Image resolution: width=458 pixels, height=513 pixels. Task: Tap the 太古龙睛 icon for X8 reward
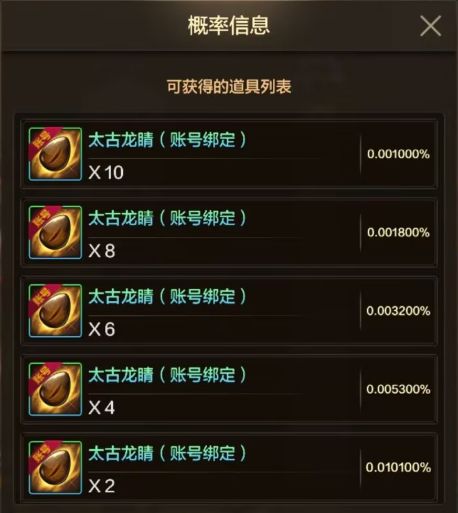coord(55,233)
